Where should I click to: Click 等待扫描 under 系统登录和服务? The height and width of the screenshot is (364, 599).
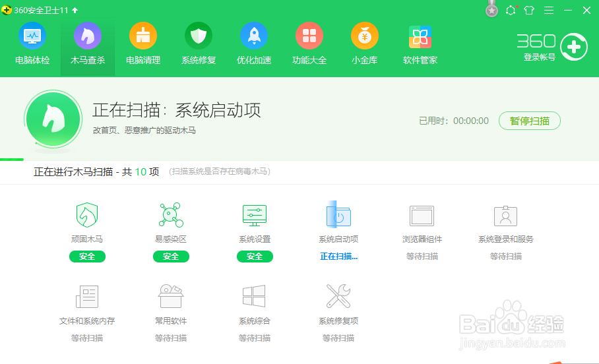506,257
